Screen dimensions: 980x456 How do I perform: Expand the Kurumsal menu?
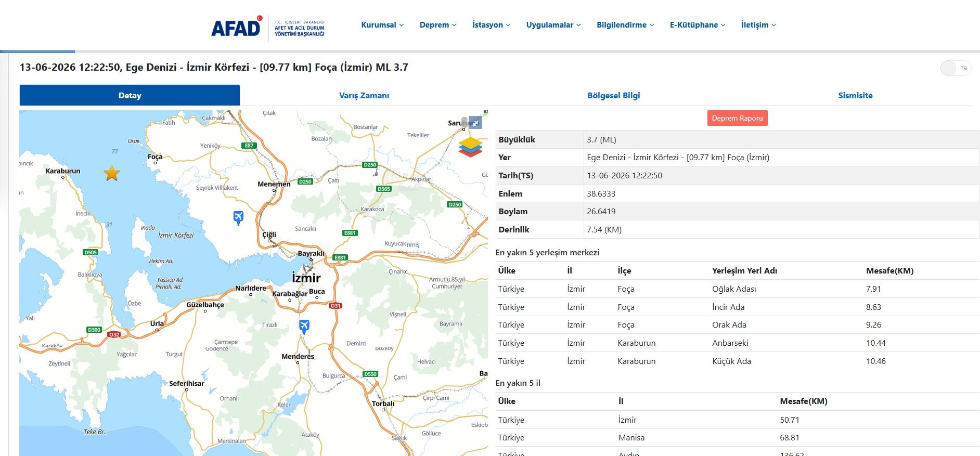[382, 25]
